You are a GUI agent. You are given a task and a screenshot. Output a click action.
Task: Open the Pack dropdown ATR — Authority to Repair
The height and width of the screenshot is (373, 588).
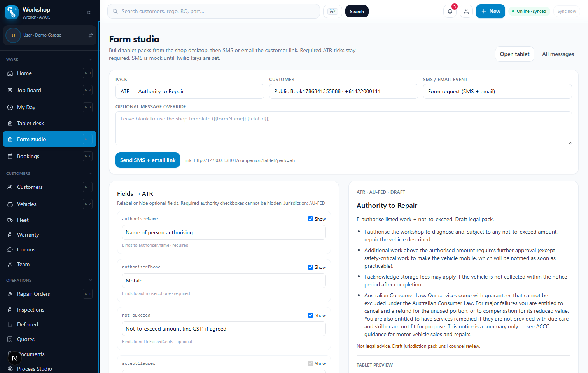[190, 91]
